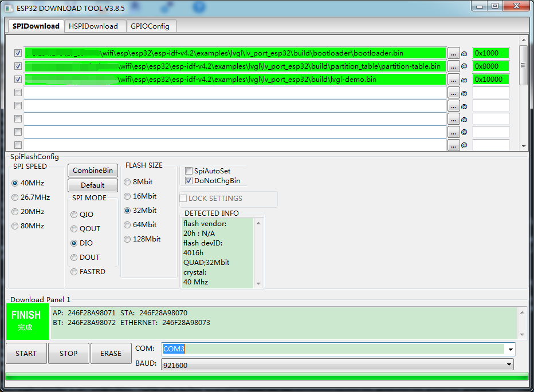
Task: Open the COM port dropdown
Action: 509,349
